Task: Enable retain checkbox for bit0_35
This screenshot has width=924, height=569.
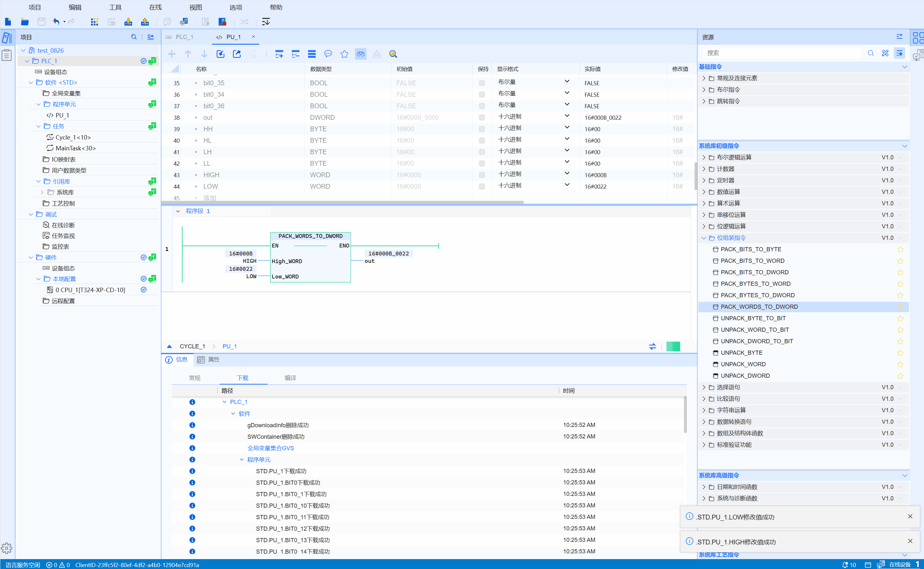Action: [x=482, y=83]
